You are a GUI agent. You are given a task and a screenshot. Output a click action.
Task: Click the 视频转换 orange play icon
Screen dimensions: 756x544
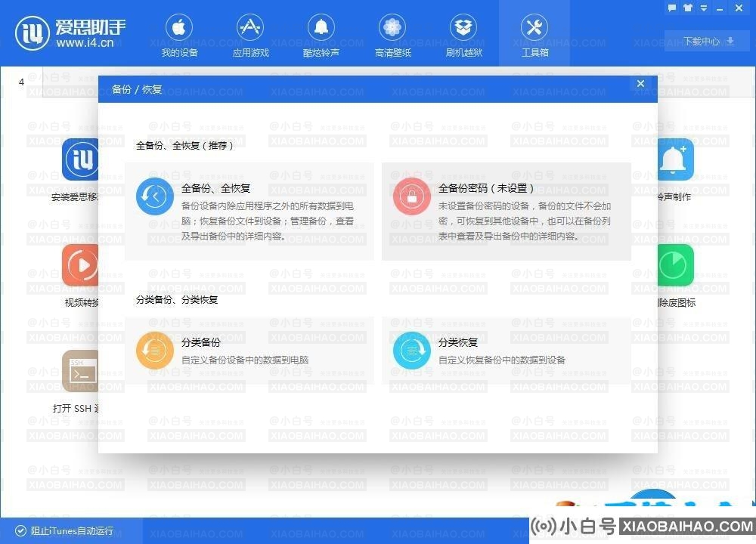pos(80,265)
